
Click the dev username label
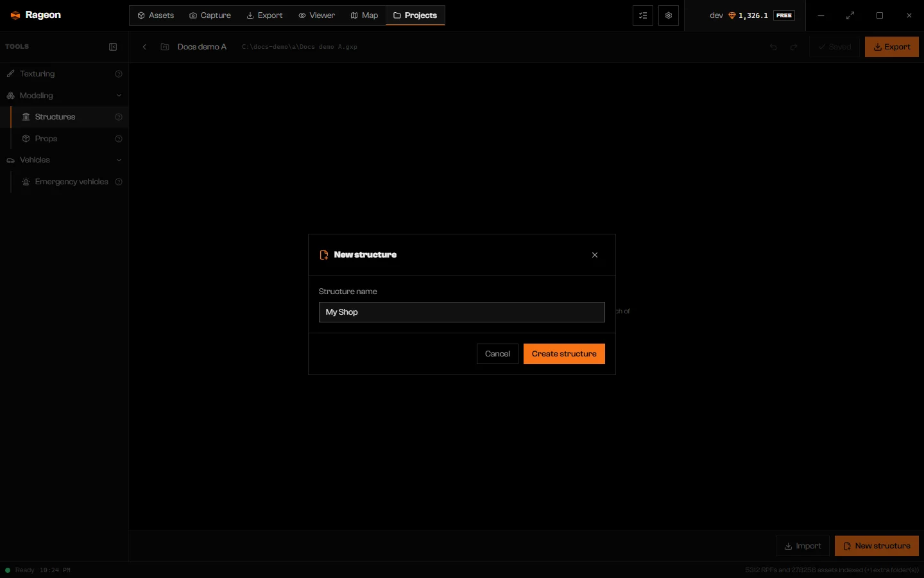pos(717,15)
